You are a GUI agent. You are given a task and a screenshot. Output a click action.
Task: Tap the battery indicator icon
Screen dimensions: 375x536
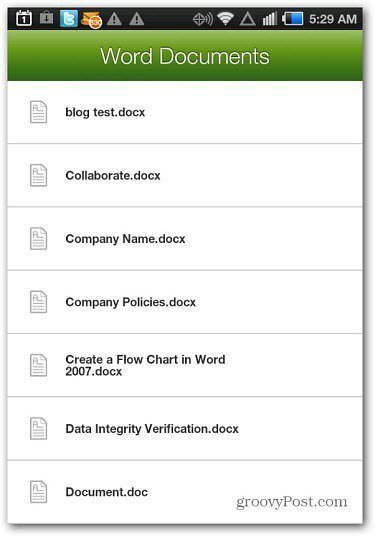point(293,19)
